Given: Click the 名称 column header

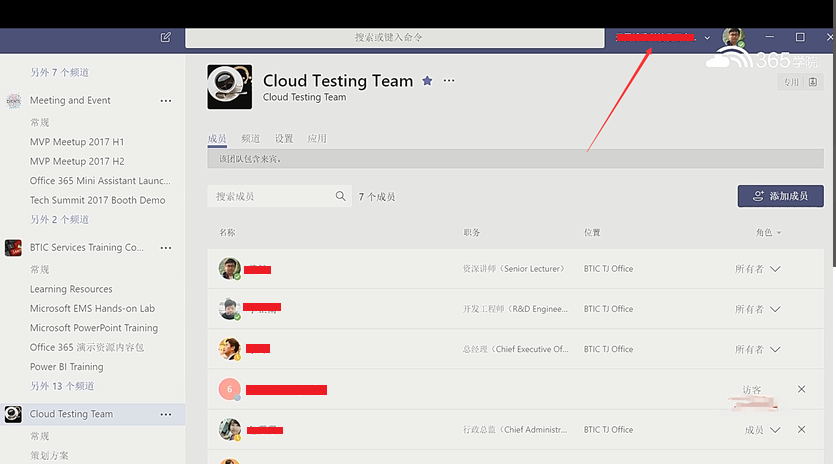Looking at the screenshot, I should coord(227,233).
